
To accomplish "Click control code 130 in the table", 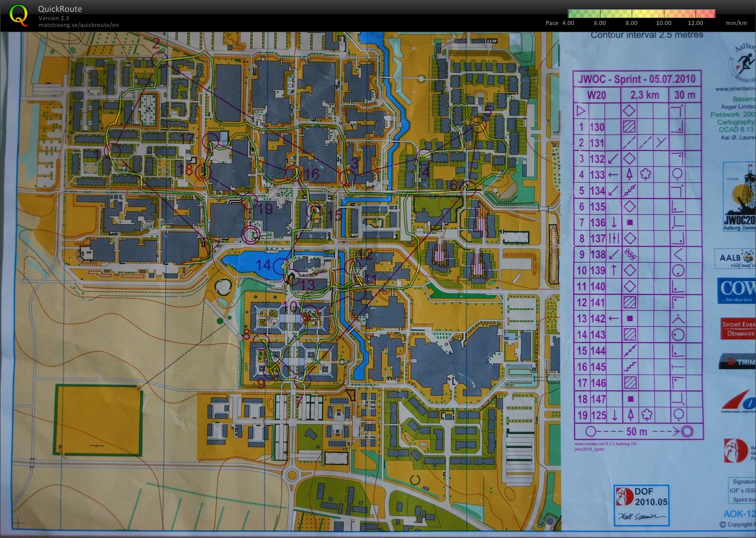I will coord(597,127).
